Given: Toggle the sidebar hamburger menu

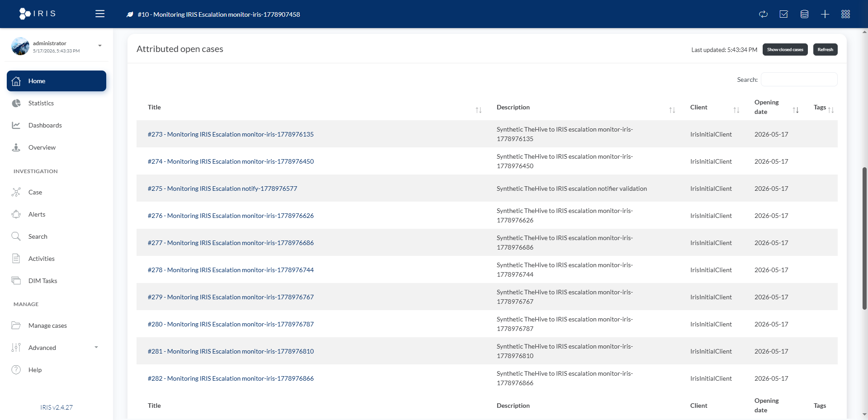Looking at the screenshot, I should click(100, 14).
